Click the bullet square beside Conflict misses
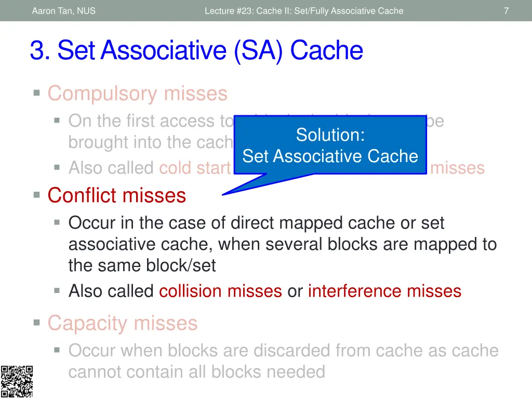Screen dimensions: 532x399 click(x=37, y=195)
